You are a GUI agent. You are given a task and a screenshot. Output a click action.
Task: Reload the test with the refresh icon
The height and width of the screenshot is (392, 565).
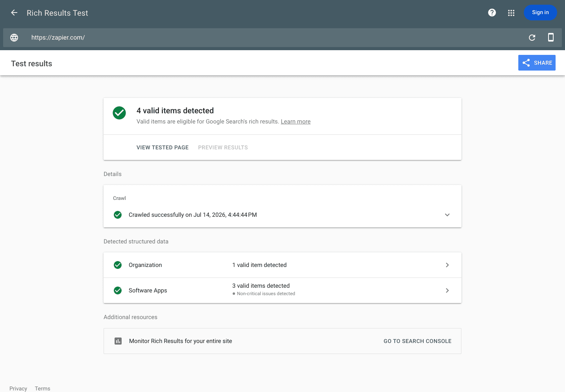532,38
